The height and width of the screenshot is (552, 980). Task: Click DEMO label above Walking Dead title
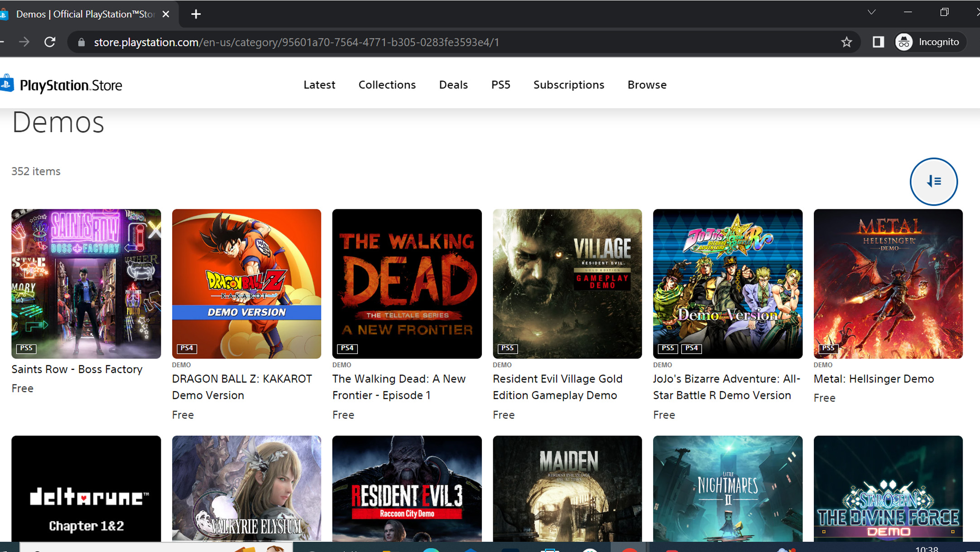pyautogui.click(x=341, y=365)
